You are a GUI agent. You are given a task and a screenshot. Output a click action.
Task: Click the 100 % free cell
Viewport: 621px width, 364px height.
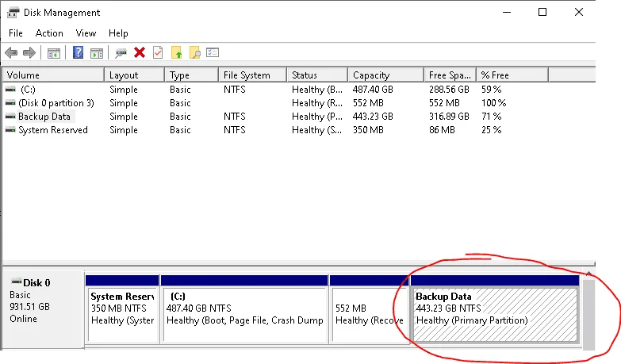click(493, 103)
